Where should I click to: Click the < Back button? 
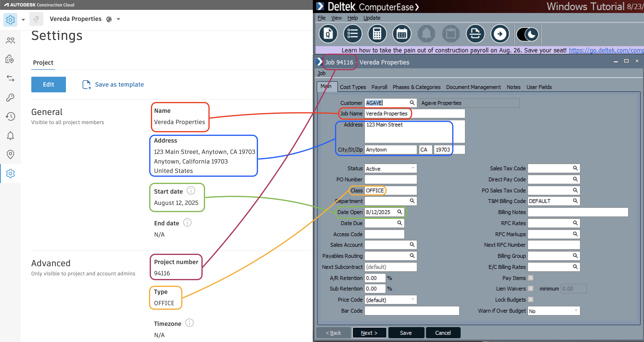click(333, 333)
